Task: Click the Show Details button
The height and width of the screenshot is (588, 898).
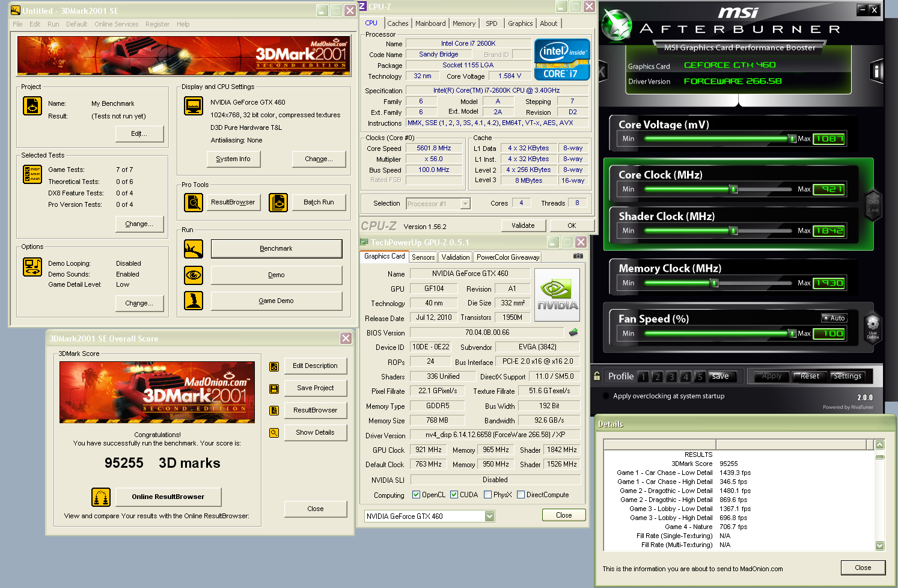Action: [315, 432]
